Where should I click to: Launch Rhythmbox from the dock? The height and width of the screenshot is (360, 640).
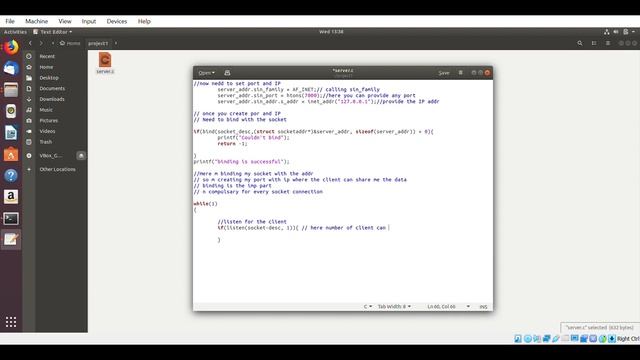[11, 111]
